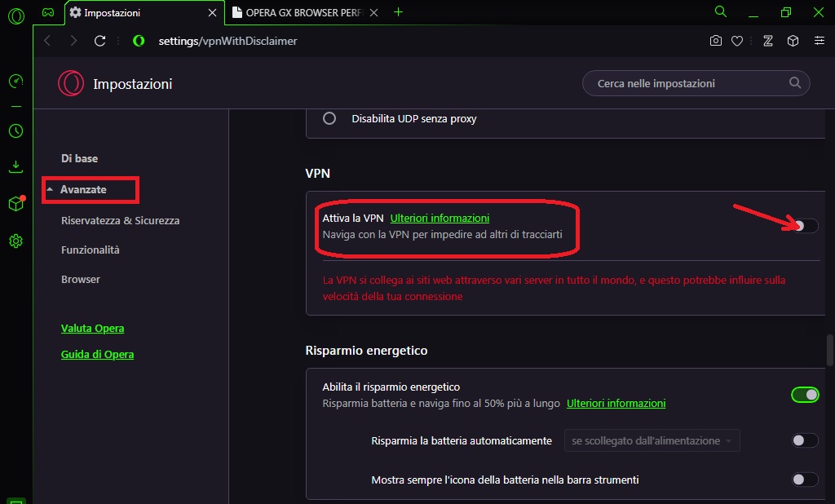The height and width of the screenshot is (504, 835).
Task: Reload the page
Action: click(99, 41)
